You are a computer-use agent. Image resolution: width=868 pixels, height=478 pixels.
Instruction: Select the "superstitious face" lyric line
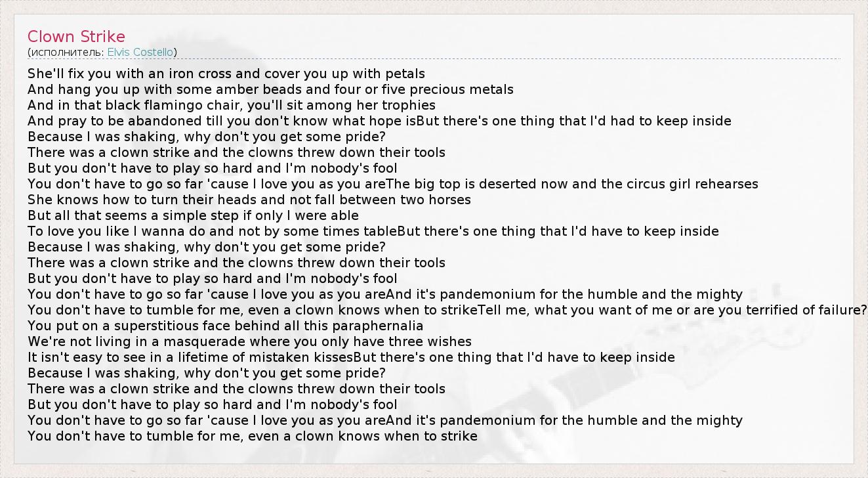click(225, 326)
